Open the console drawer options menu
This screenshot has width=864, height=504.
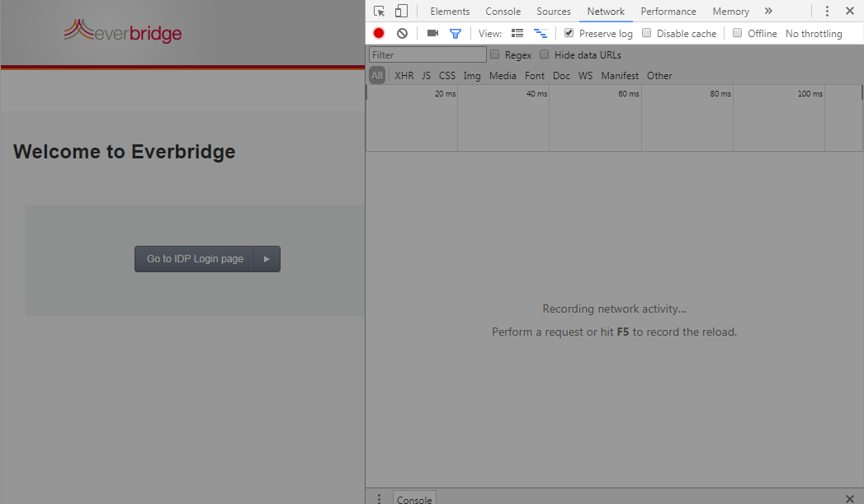[379, 498]
